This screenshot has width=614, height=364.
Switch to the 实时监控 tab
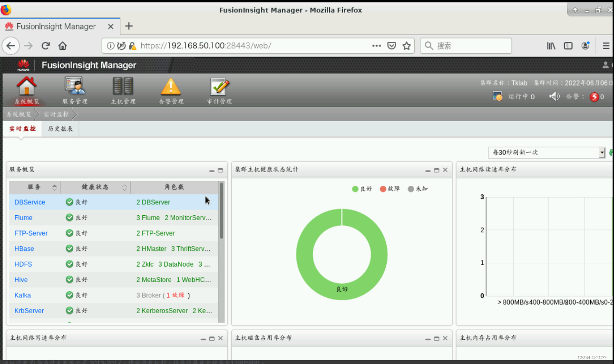[x=22, y=129]
